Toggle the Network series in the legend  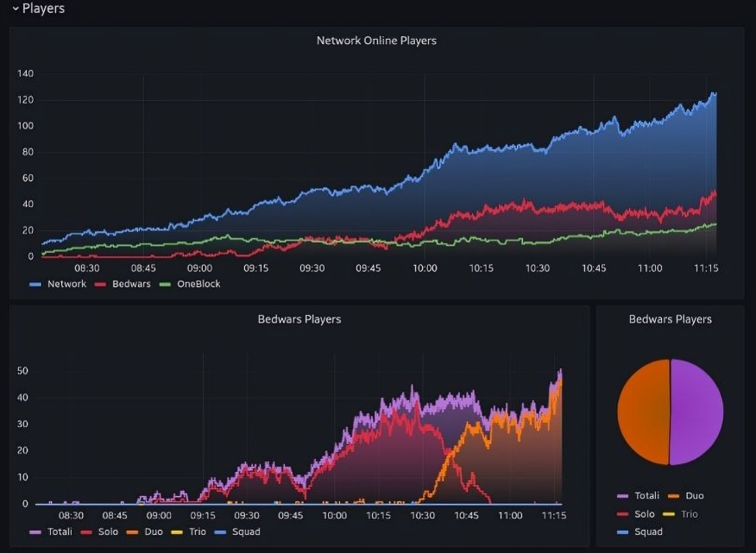coord(66,284)
